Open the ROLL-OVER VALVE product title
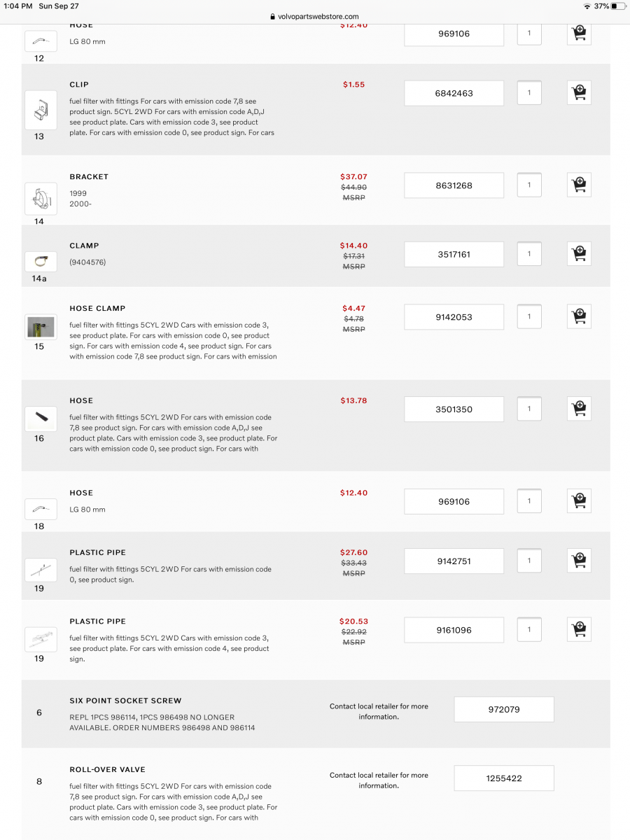The width and height of the screenshot is (630, 840). pyautogui.click(x=107, y=769)
